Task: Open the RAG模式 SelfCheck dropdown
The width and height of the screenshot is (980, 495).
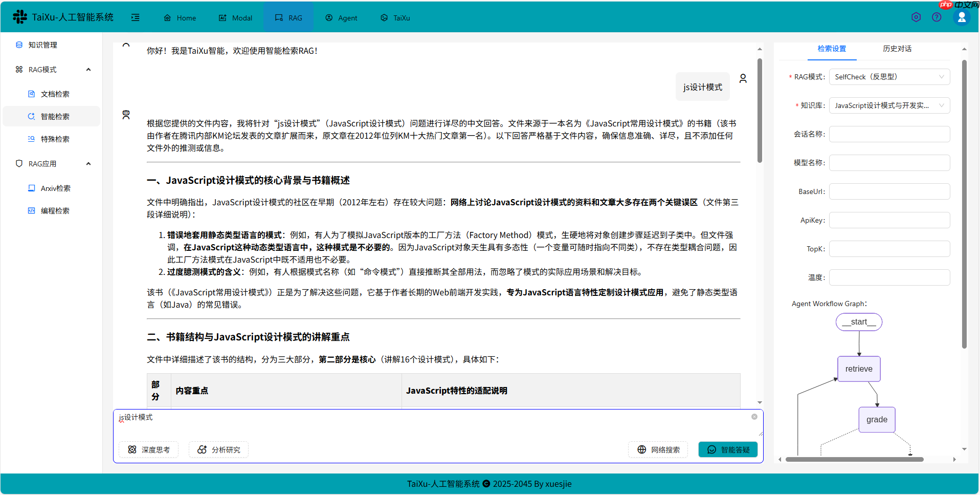Action: tap(889, 76)
